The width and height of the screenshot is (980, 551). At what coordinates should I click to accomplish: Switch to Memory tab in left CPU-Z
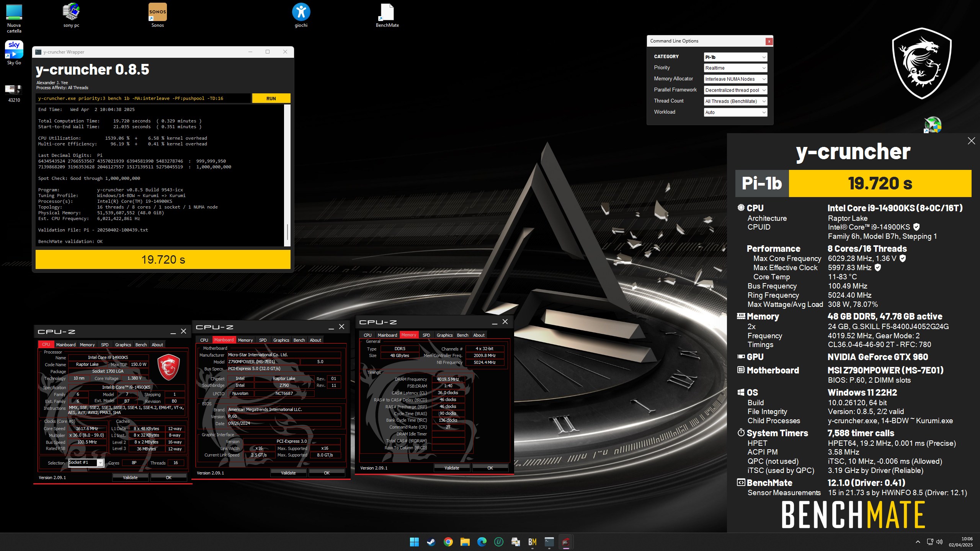[x=87, y=345]
